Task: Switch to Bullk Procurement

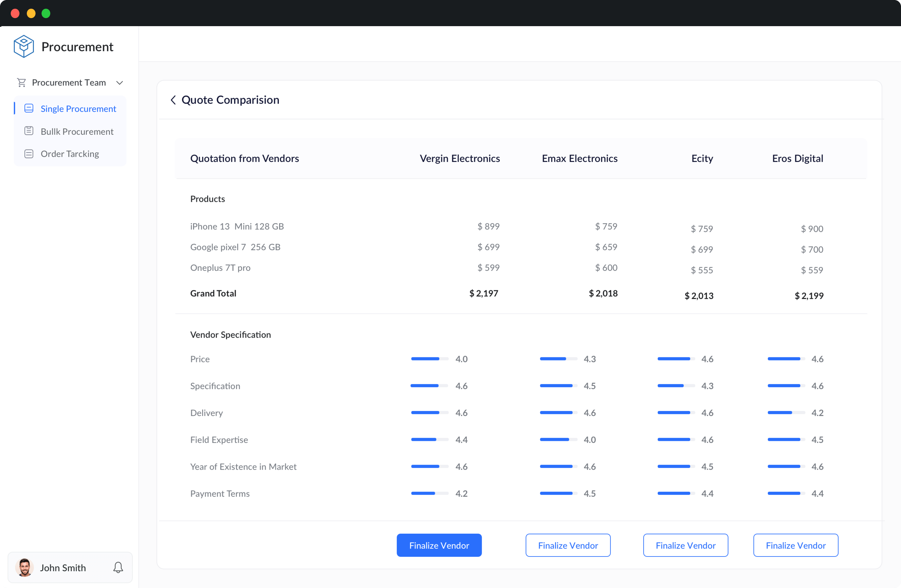Action: click(77, 131)
